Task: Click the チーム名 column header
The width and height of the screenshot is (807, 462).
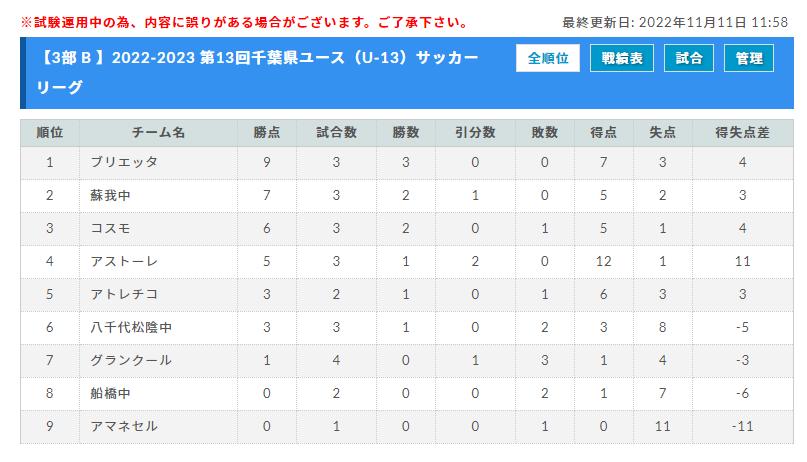Action: tap(159, 133)
